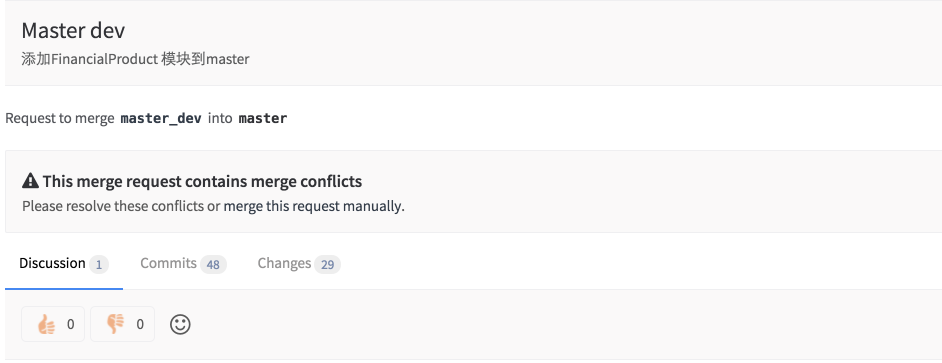The height and width of the screenshot is (363, 942).
Task: Click the 'Request to merge' text
Action: point(59,118)
